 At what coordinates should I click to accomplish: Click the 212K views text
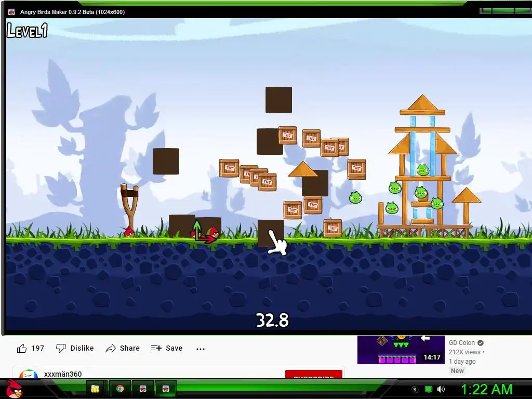point(464,352)
